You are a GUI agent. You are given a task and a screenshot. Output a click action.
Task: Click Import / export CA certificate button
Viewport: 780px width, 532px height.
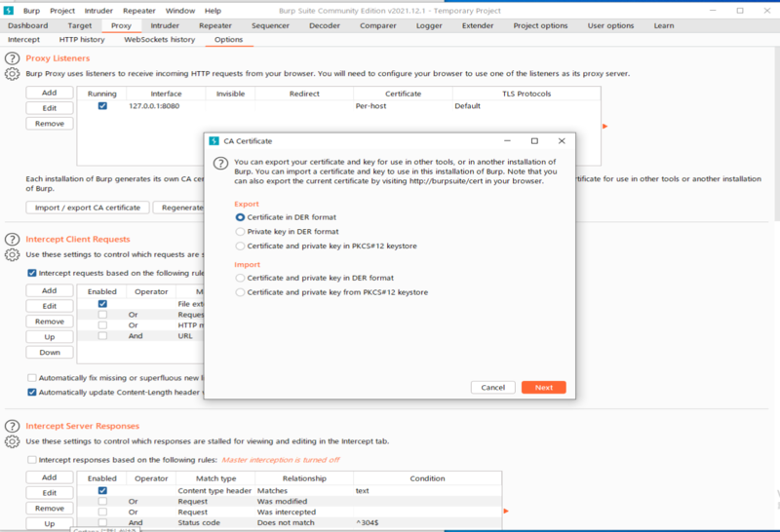pyautogui.click(x=88, y=208)
